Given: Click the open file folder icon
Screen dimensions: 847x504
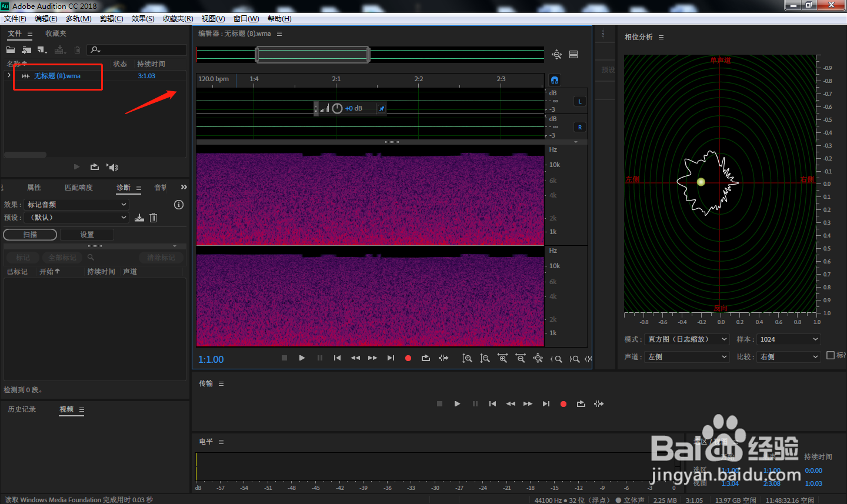Looking at the screenshot, I should pyautogui.click(x=11, y=50).
